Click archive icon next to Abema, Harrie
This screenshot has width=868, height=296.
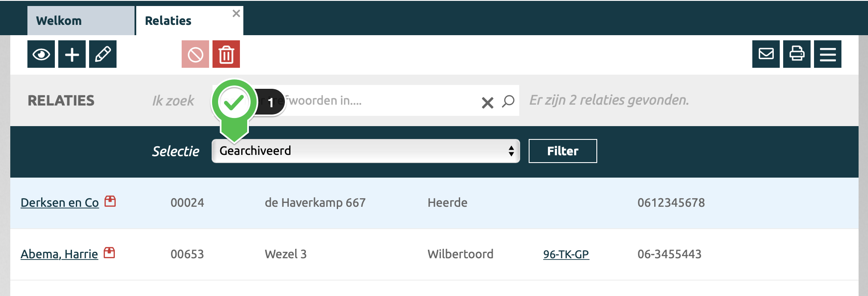tap(110, 253)
